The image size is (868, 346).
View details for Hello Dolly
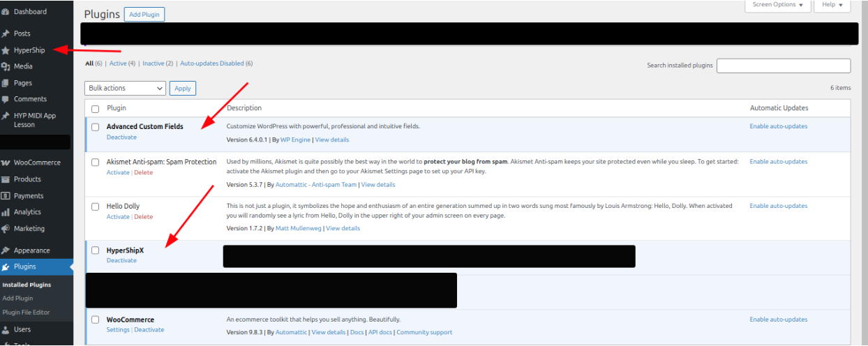pos(343,228)
